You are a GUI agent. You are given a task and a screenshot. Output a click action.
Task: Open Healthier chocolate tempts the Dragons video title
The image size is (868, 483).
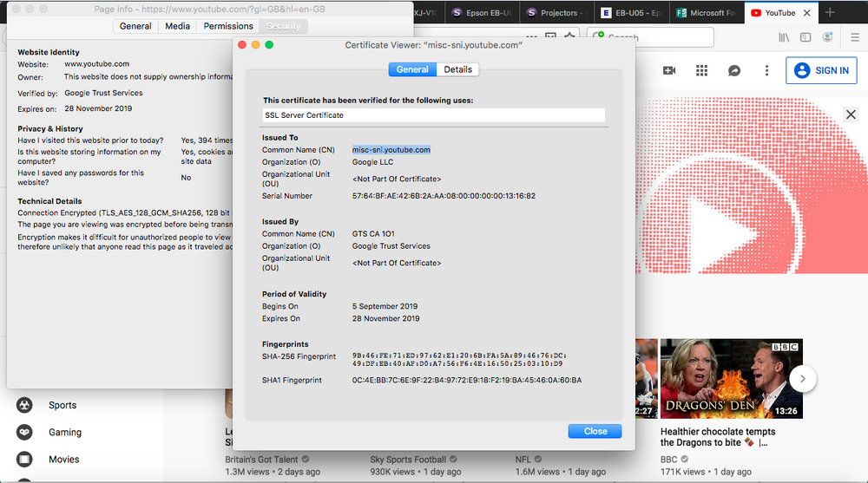pyautogui.click(x=718, y=436)
